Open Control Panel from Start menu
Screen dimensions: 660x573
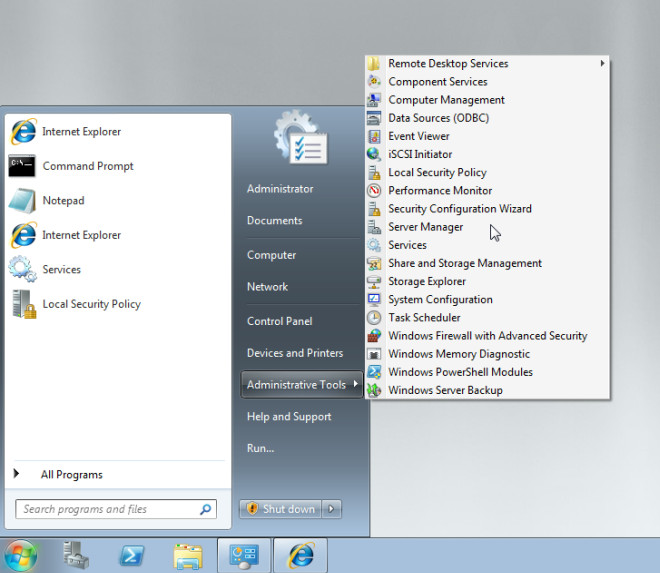coord(279,321)
